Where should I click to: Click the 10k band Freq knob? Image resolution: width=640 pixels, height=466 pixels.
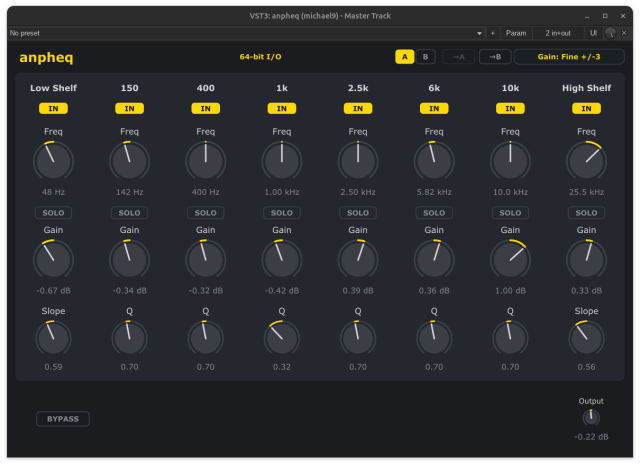[x=510, y=161]
